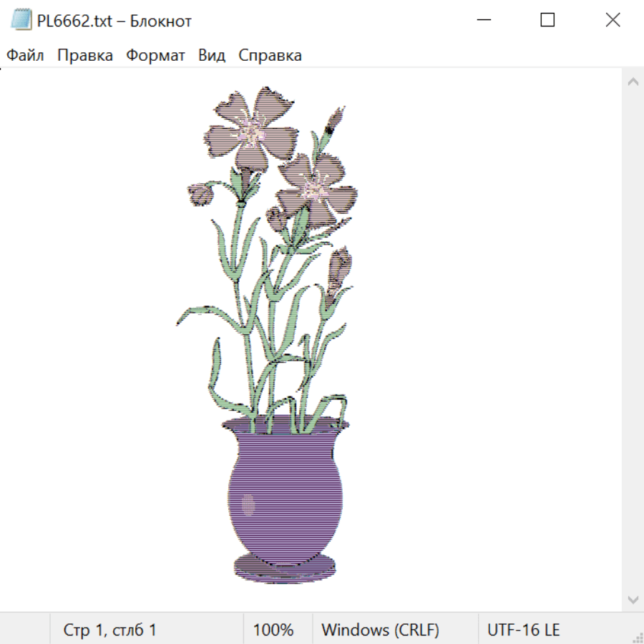The image size is (644, 644).
Task: Click the PL6662.txt window title text
Action: 114,21
